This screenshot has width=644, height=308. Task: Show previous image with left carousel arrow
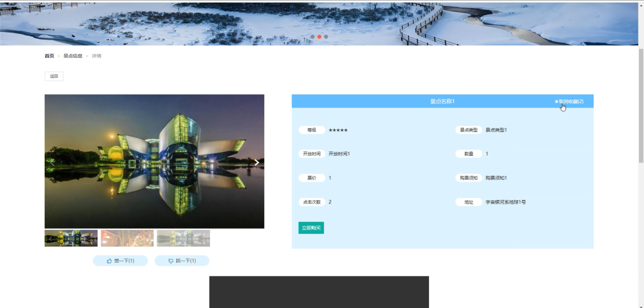pos(52,162)
